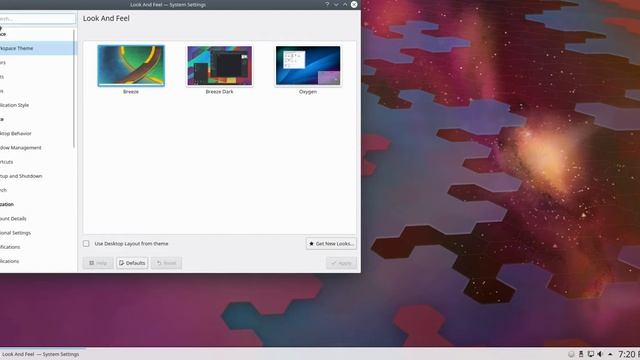
Task: Open the volume tray icon
Action: coord(600,354)
